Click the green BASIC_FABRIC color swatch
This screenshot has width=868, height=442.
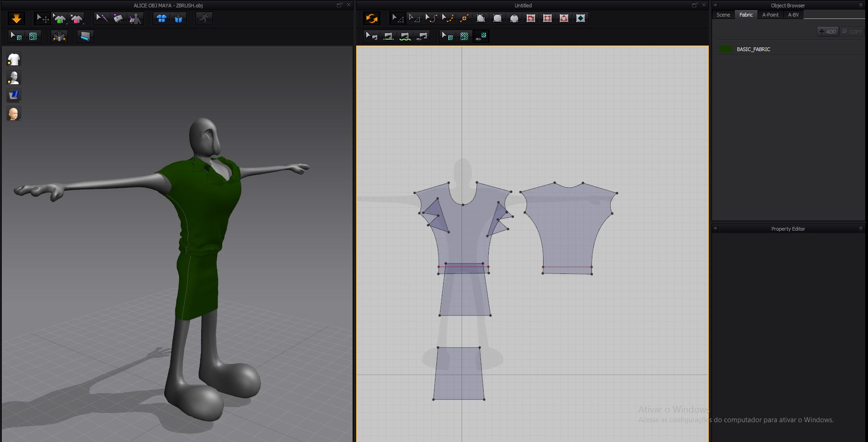coord(726,49)
